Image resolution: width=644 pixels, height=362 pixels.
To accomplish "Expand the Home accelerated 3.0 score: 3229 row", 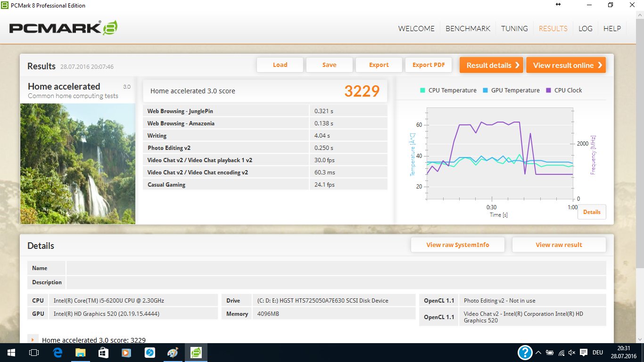I will [33, 340].
